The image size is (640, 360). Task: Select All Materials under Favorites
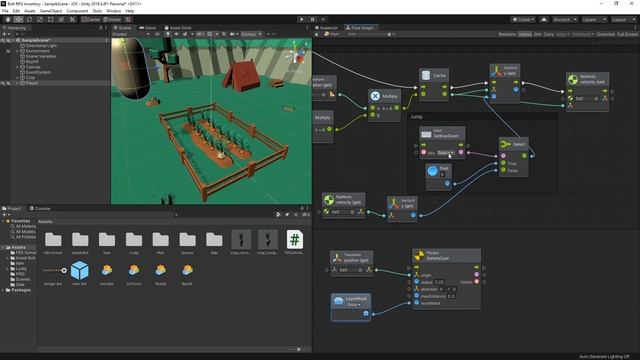click(x=26, y=227)
